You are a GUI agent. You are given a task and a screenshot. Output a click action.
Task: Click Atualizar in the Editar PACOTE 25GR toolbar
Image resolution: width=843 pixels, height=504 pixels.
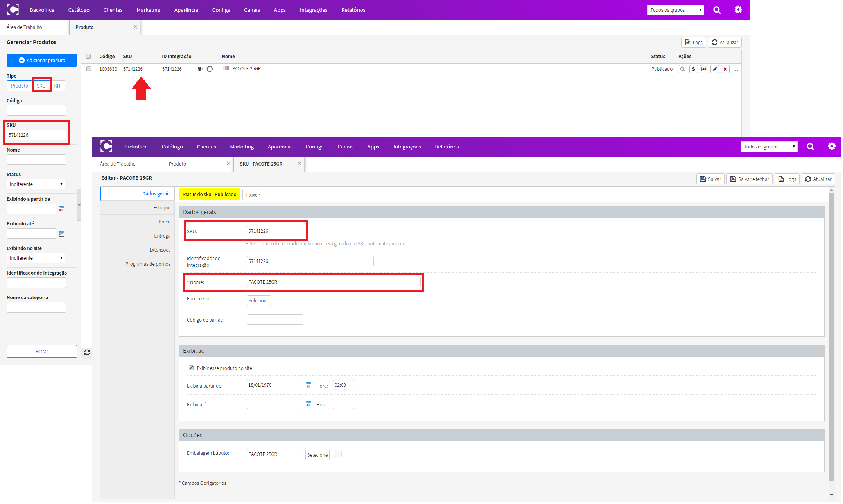coord(818,179)
